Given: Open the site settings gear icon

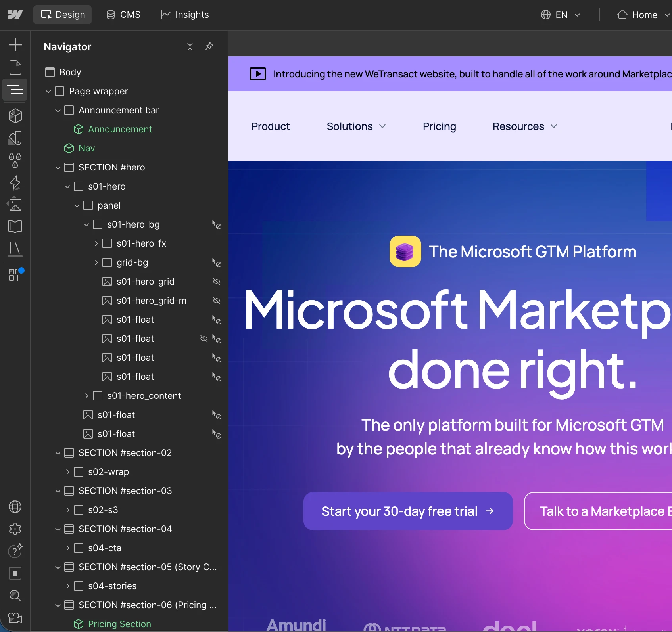Looking at the screenshot, I should [15, 529].
